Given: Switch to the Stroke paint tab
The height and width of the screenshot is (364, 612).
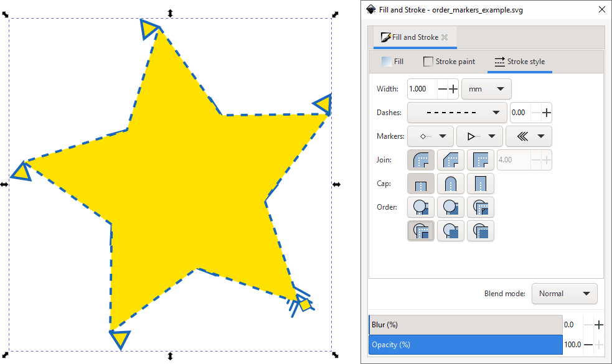Looking at the screenshot, I should click(450, 62).
